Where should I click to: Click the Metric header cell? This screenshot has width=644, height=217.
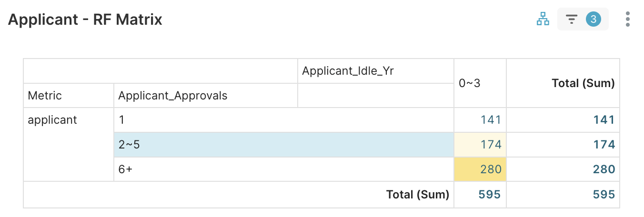tap(45, 96)
